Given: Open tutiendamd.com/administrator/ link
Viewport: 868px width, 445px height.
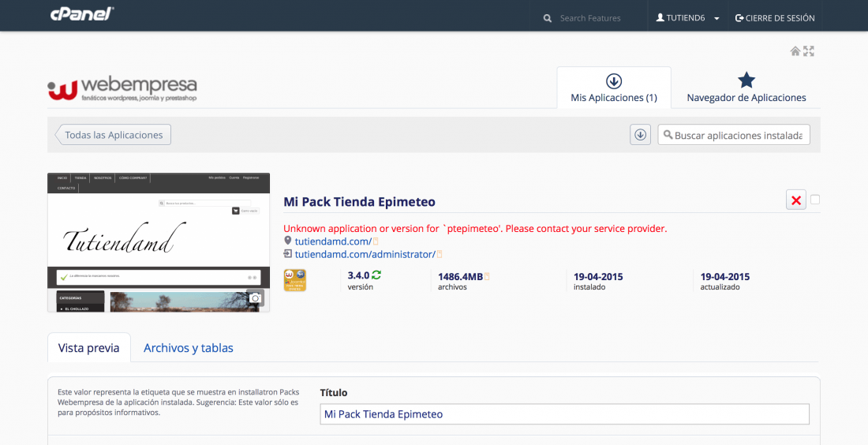Looking at the screenshot, I should click(x=365, y=254).
